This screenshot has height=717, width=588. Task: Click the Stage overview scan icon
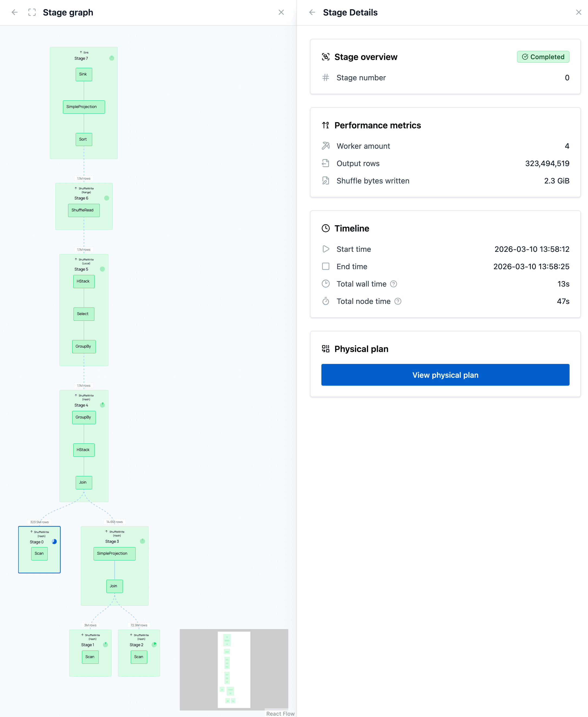[x=325, y=57]
